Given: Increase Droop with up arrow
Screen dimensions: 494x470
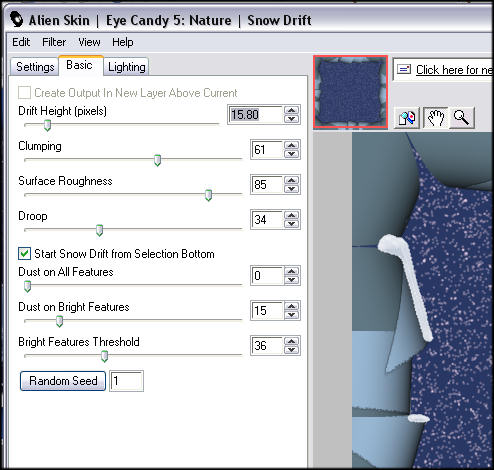Looking at the screenshot, I should pos(292,215).
